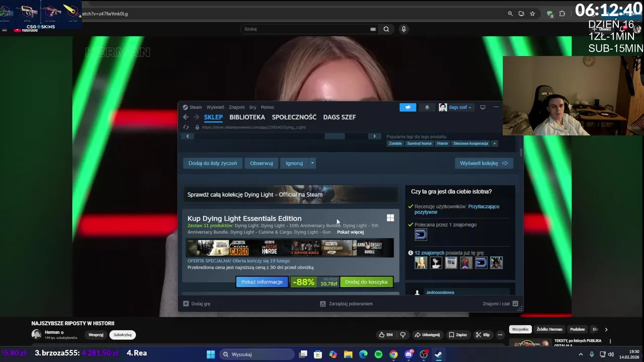Go forward with Steam's forward arrow

(x=196, y=117)
